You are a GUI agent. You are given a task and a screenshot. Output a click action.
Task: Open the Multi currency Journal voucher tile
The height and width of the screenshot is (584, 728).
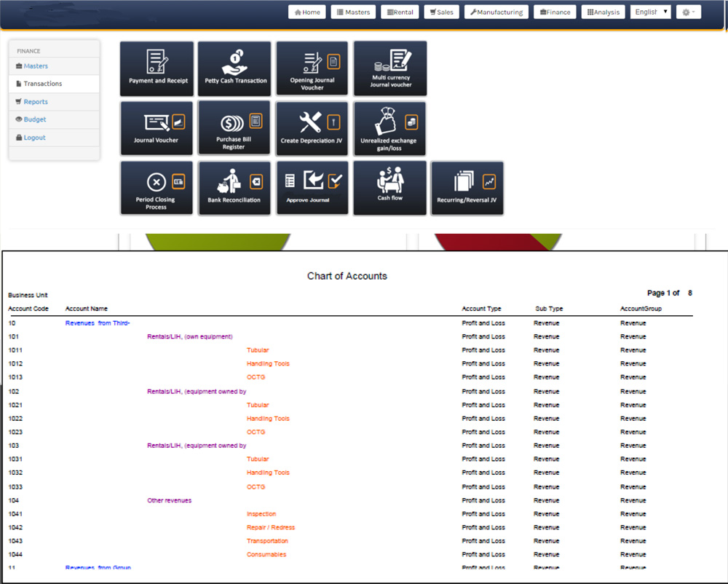(x=390, y=68)
